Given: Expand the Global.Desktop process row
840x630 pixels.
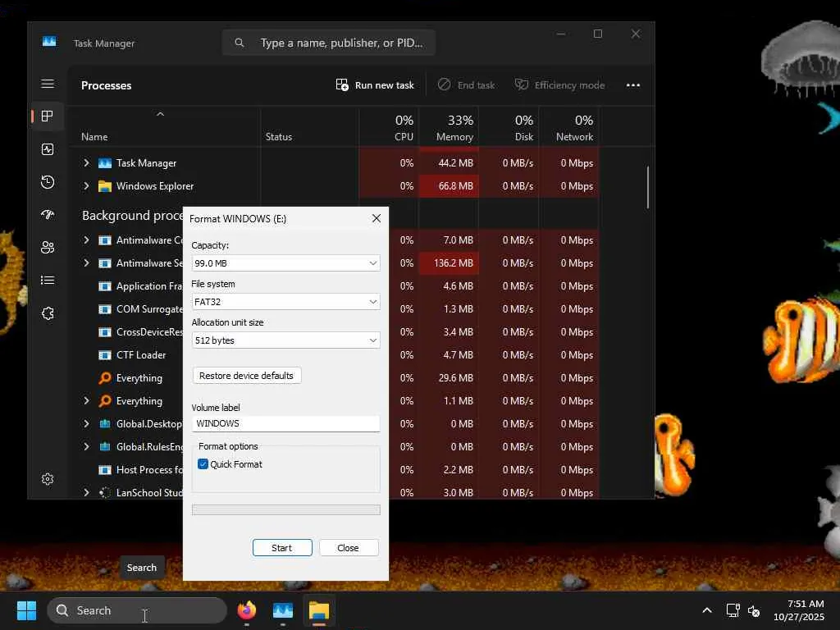Looking at the screenshot, I should (x=86, y=424).
